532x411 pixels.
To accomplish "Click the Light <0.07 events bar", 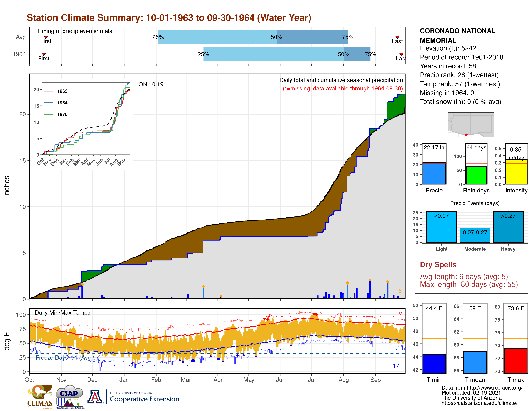I will coord(441,227).
